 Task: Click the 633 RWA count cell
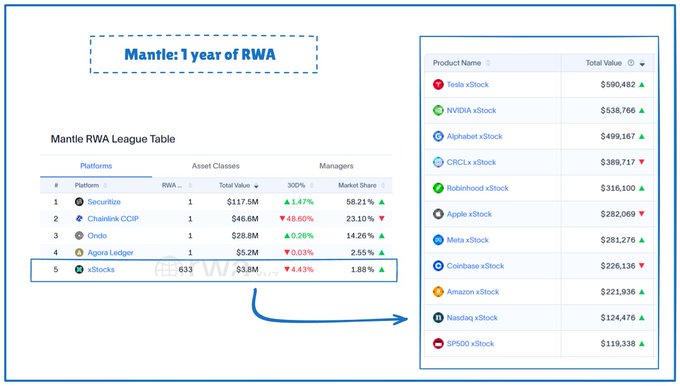pos(185,269)
